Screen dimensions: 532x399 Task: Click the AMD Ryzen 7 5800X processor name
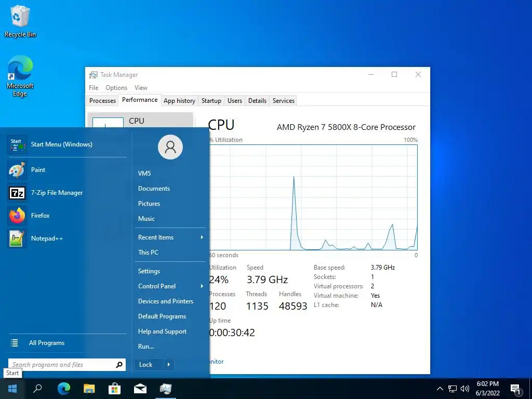346,127
